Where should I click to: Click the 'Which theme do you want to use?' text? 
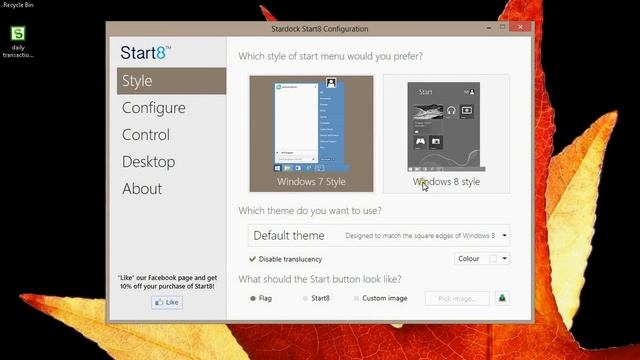point(310,211)
